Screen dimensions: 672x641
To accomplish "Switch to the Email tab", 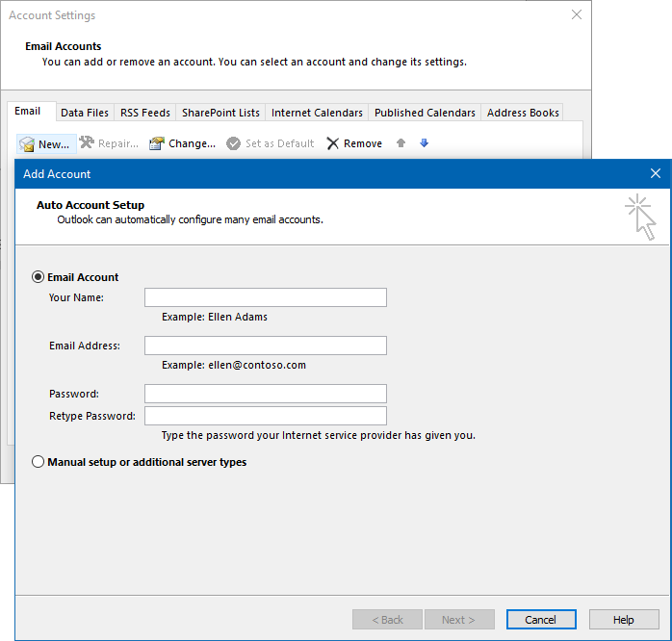I will point(27,112).
